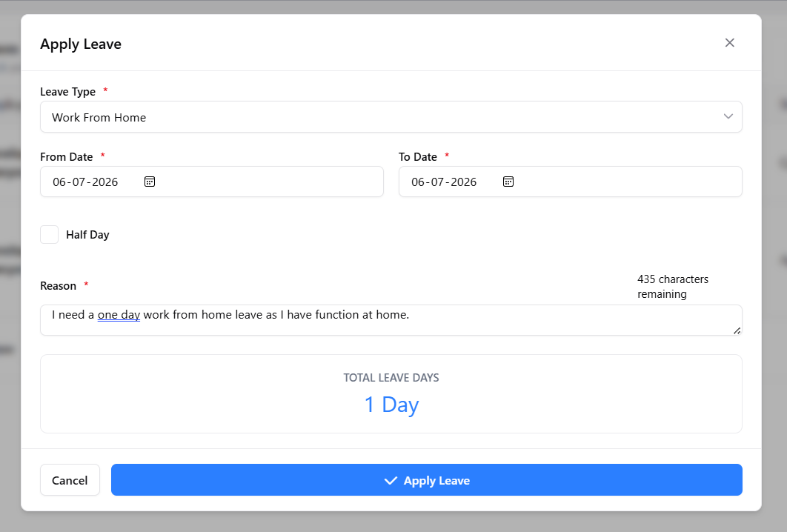Viewport: 787px width, 532px height.
Task: Click the "Reason" field label
Action: (x=59, y=286)
